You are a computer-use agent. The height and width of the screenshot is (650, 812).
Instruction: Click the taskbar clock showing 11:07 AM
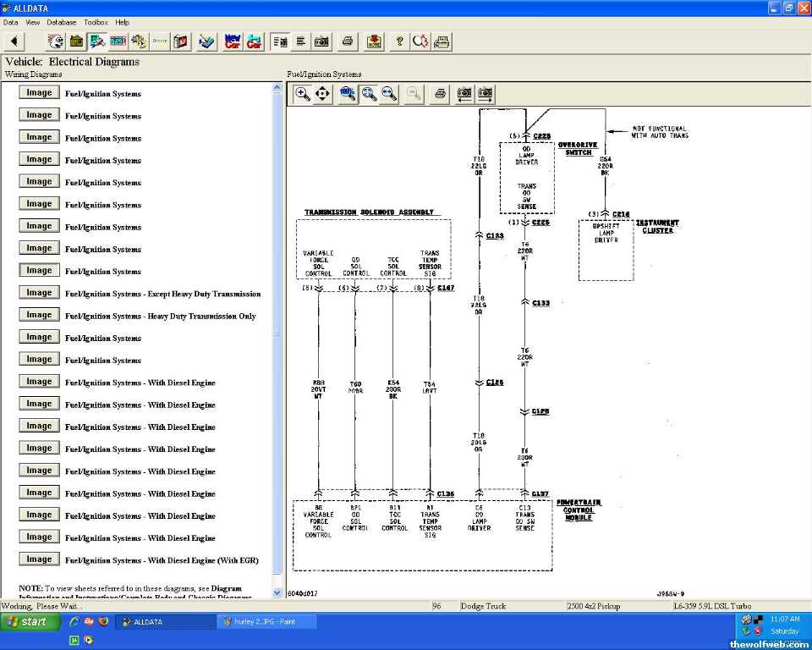pyautogui.click(x=785, y=619)
